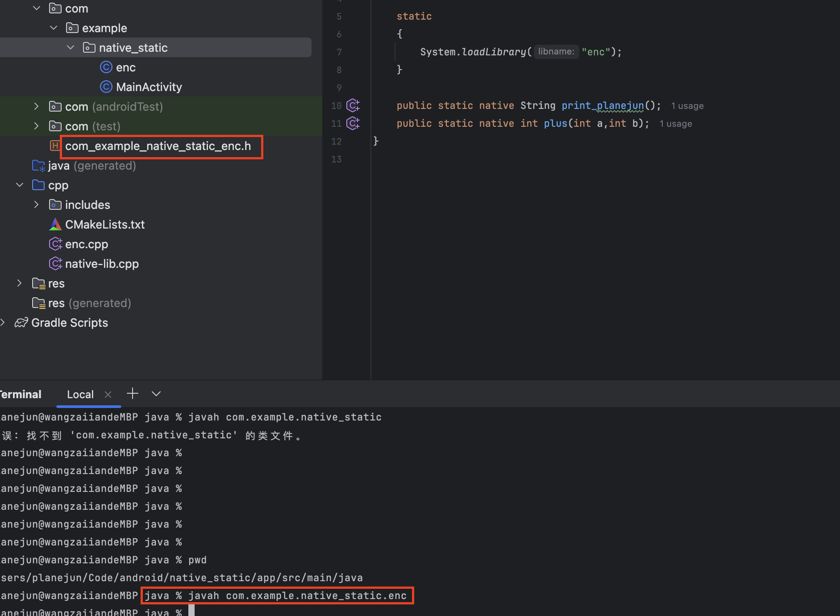The height and width of the screenshot is (616, 840).
Task: Select java (generated) folder in tree
Action: [91, 166]
